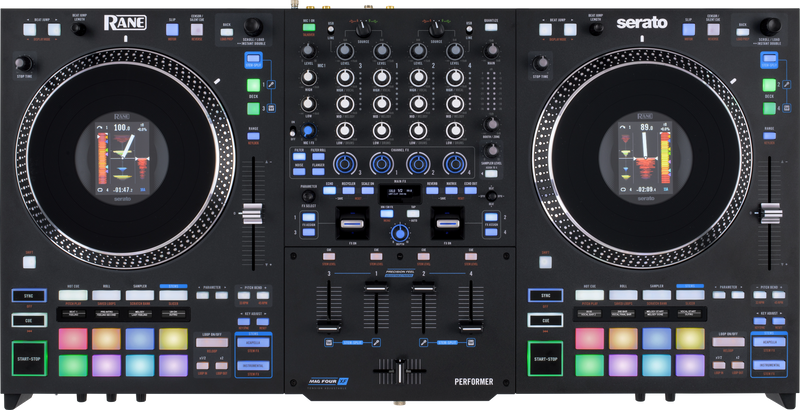Hit beat jump backward on the left deck
The image size is (800, 410).
click(29, 29)
